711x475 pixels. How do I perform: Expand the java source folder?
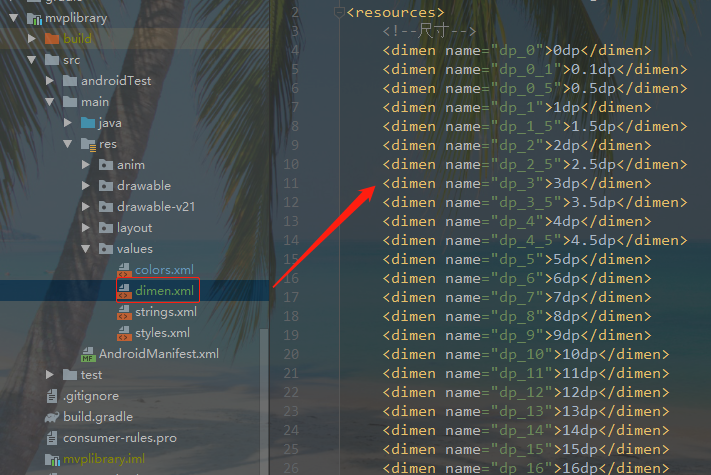click(x=68, y=122)
